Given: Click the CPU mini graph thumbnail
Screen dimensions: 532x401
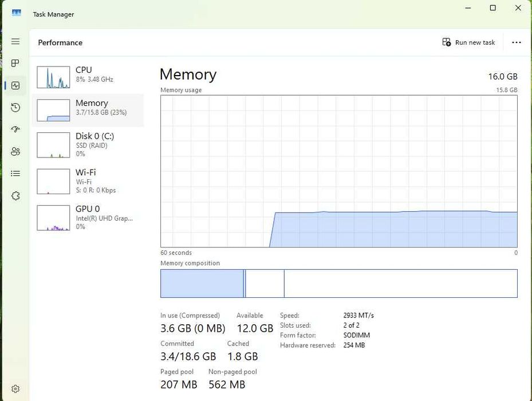Looking at the screenshot, I should tap(53, 77).
